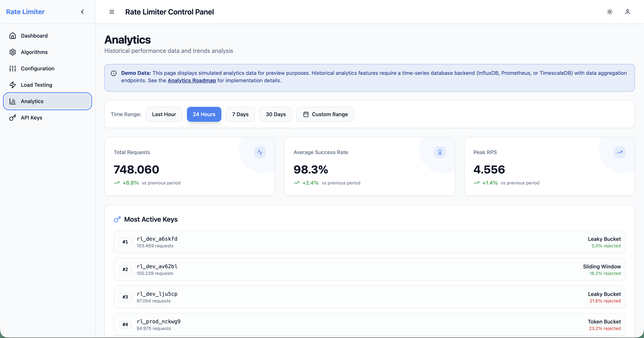Follow the Analytics Roadmap link

pyautogui.click(x=192, y=80)
